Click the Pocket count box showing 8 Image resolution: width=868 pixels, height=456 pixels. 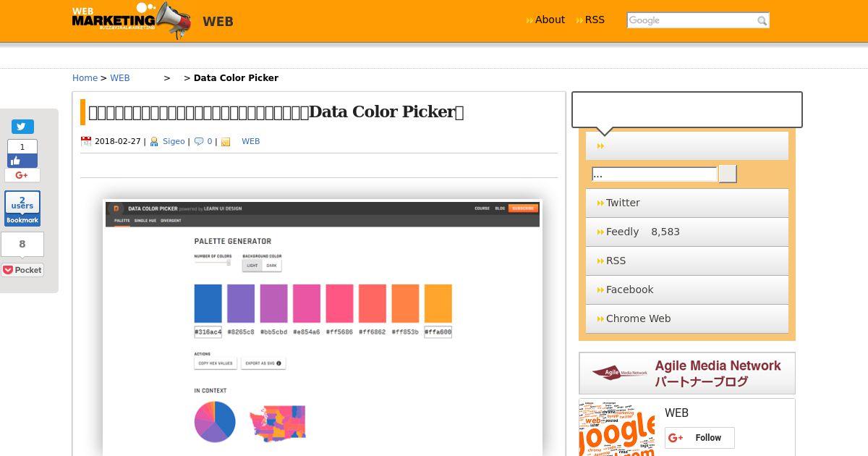[22, 245]
